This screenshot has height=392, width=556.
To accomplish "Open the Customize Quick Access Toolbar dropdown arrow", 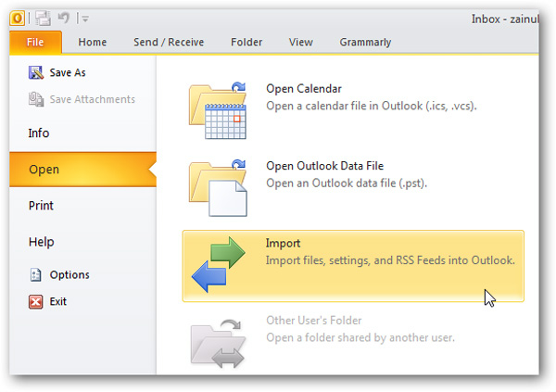I will tap(85, 19).
